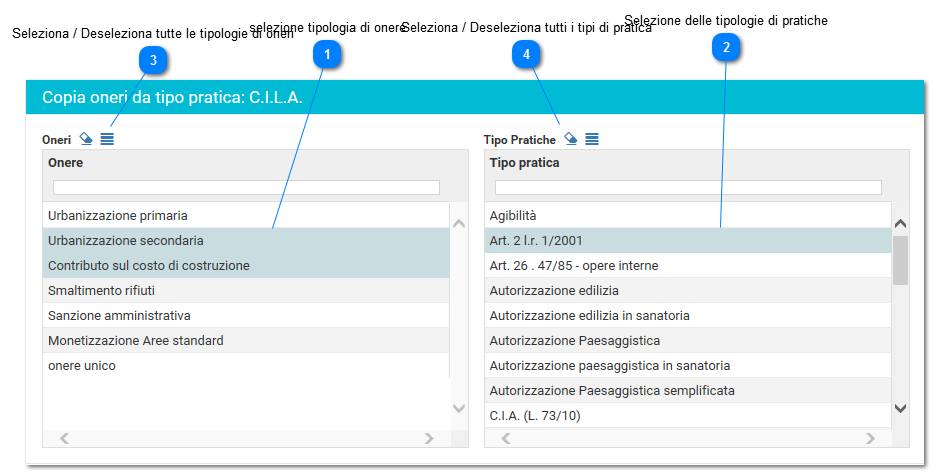The image size is (933, 474).
Task: Click the Onere column header
Action: tap(65, 162)
